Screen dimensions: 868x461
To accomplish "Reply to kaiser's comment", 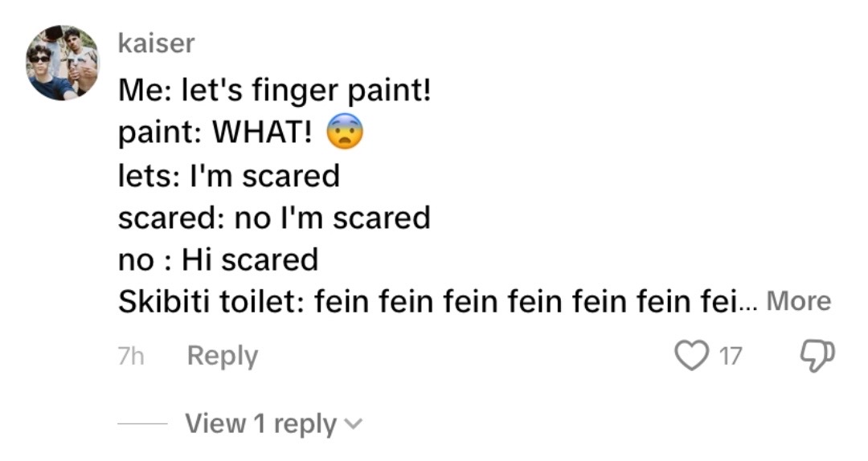I will (223, 356).
